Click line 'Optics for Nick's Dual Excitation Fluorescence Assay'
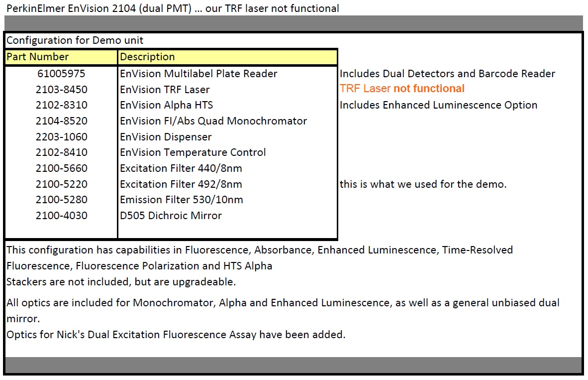Image resolution: width=588 pixels, height=380 pixels. coord(176,335)
